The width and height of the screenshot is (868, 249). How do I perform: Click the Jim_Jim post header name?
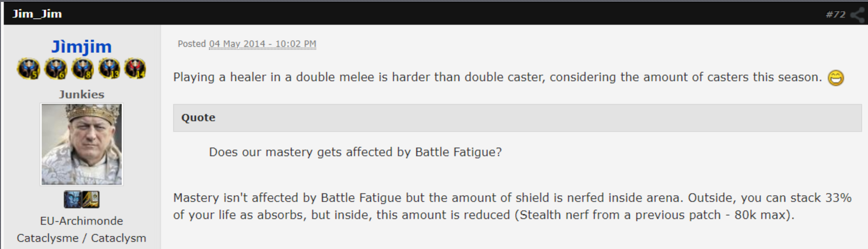[37, 14]
